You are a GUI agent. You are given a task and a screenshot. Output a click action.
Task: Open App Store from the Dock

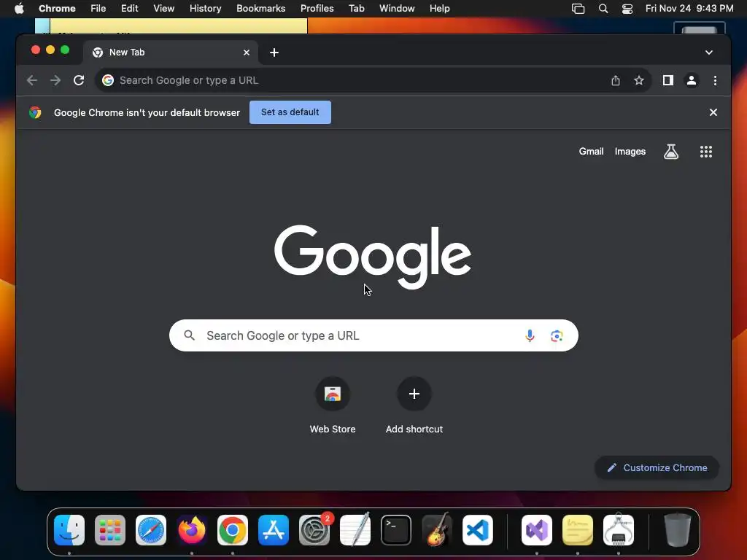coord(274,530)
